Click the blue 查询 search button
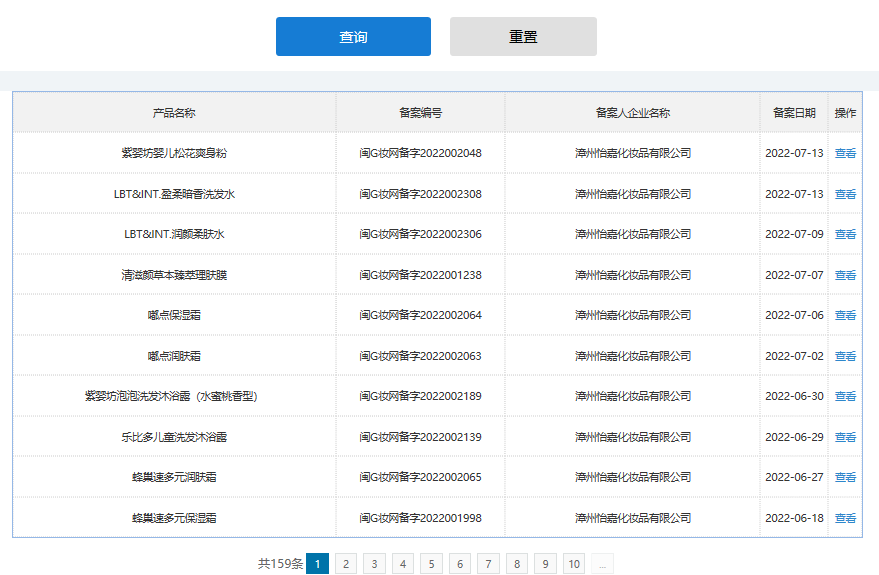 [353, 37]
